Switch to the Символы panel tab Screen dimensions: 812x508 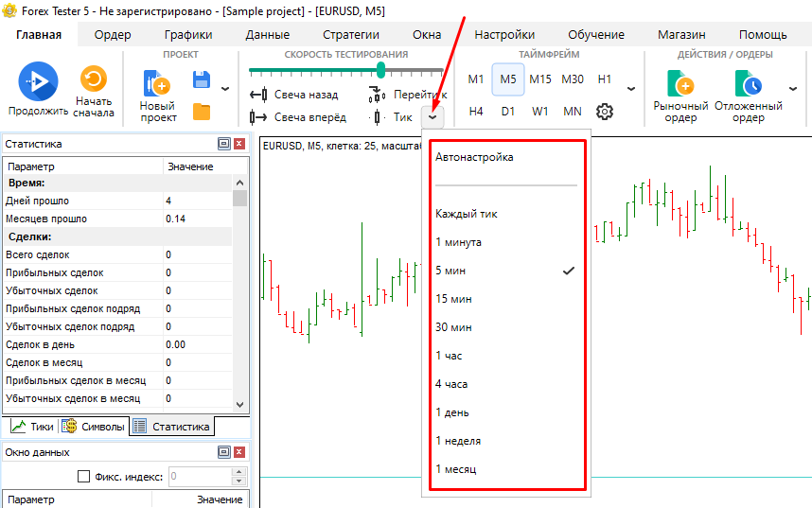point(94,427)
